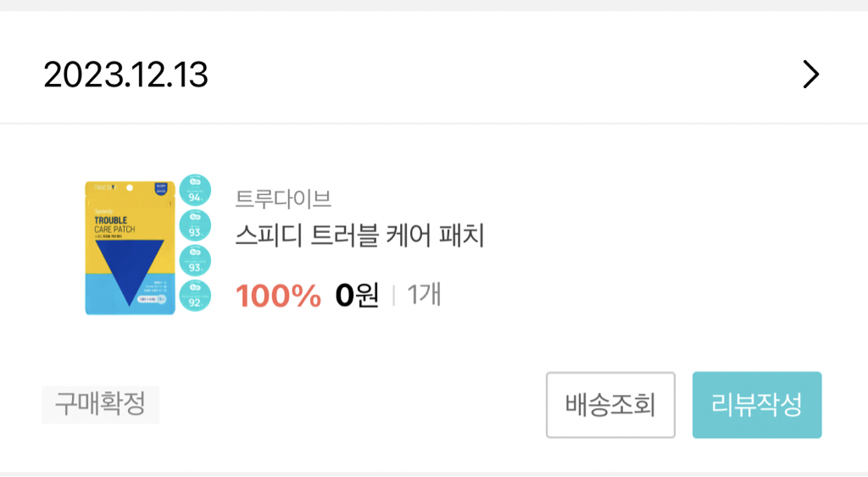Open the TROUBLE CARE PATCH product image
The image size is (868, 477).
[115, 225]
